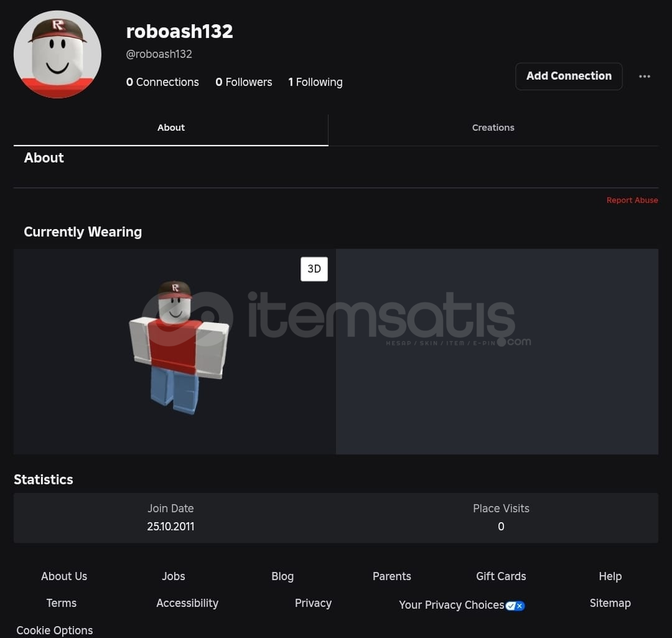Open the Blog footer link

282,576
